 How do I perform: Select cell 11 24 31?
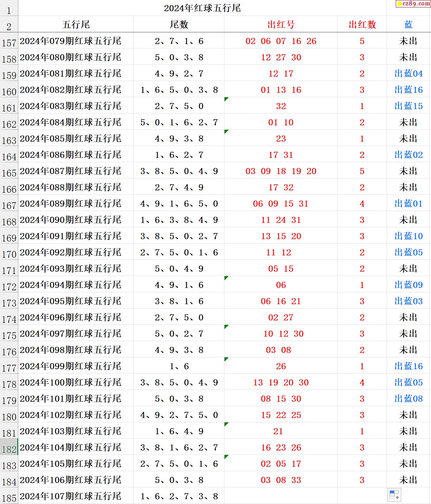pyautogui.click(x=281, y=220)
